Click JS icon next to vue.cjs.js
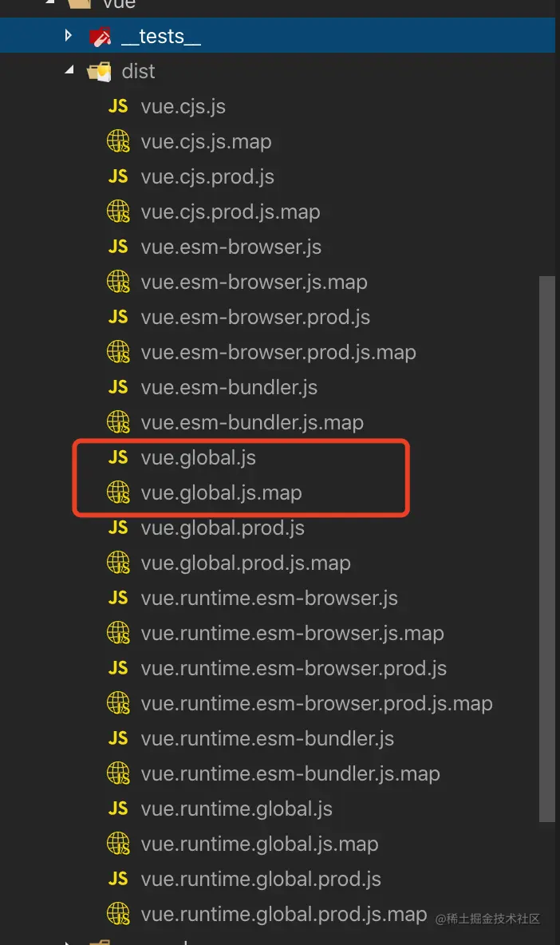Image resolution: width=560 pixels, height=945 pixels. 118,106
